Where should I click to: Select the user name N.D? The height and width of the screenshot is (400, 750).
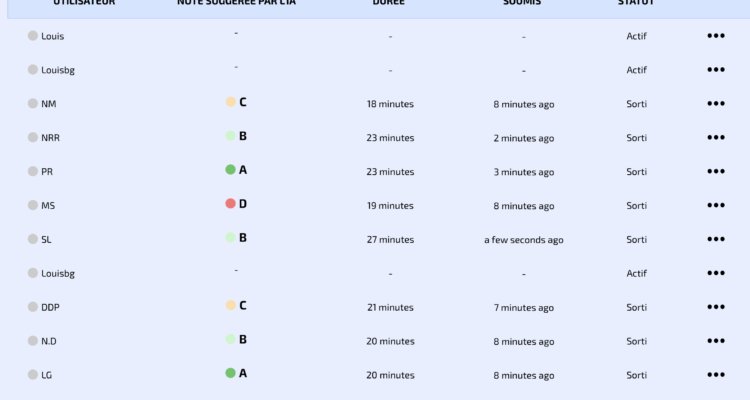pyautogui.click(x=49, y=342)
